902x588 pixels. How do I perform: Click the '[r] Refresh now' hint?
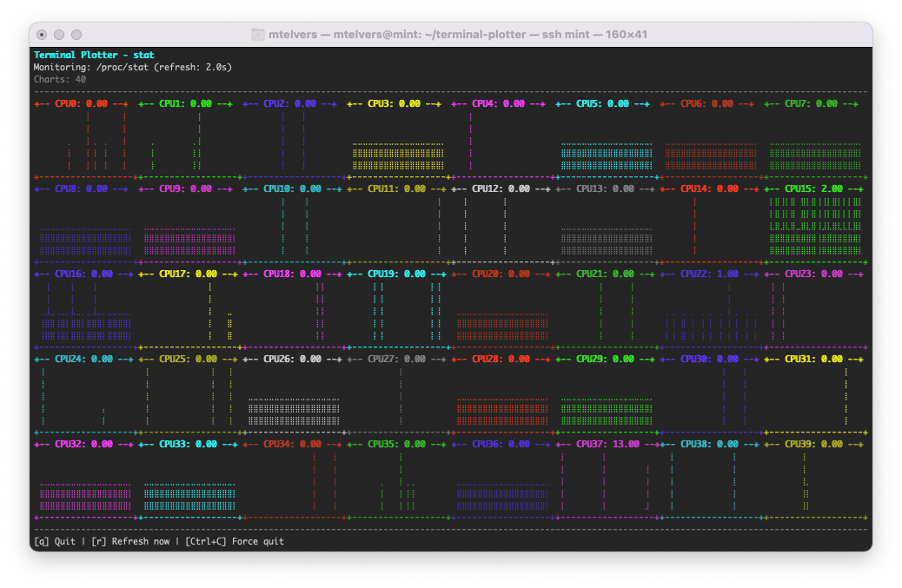tap(130, 541)
